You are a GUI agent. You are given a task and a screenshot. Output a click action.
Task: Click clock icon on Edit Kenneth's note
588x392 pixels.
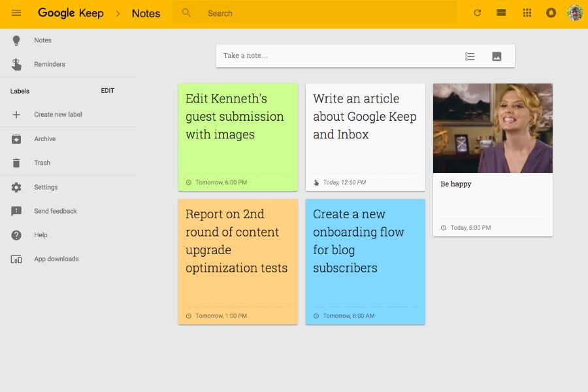189,182
